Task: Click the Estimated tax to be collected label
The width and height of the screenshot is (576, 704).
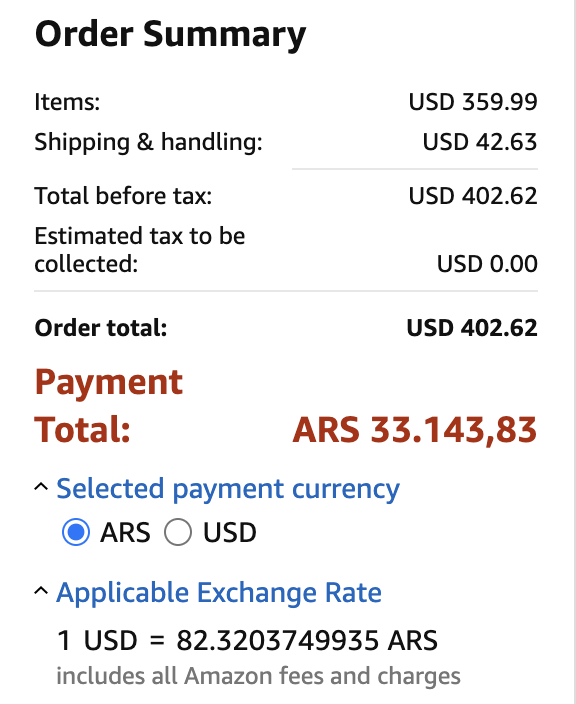Action: click(x=140, y=250)
